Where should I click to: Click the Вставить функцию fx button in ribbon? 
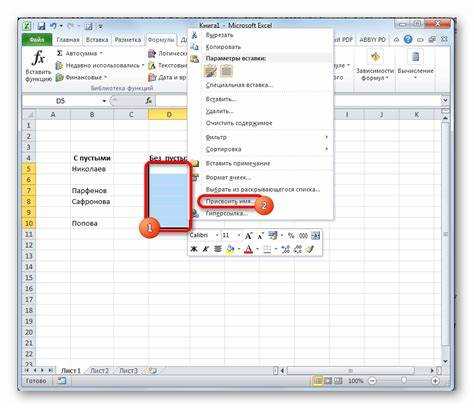click(38, 66)
